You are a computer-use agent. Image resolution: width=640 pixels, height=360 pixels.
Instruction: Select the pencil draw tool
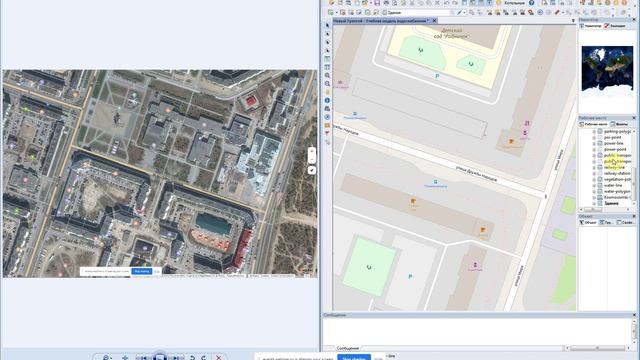pyautogui.click(x=459, y=13)
